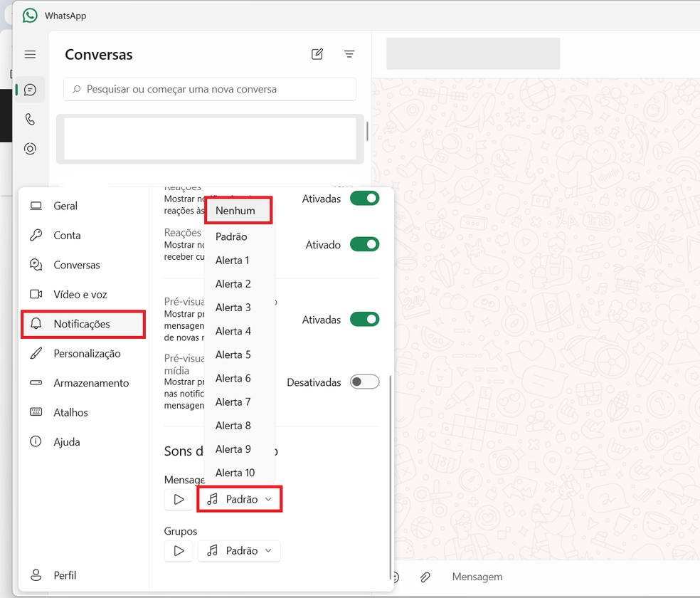The width and height of the screenshot is (700, 598).
Task: Open Geral settings section
Action: (x=83, y=206)
